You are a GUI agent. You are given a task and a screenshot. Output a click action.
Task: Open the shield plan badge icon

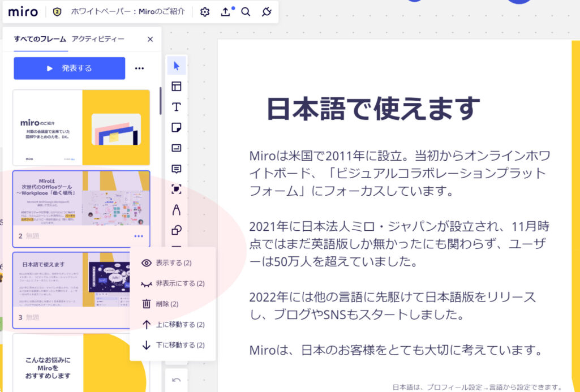(x=57, y=12)
